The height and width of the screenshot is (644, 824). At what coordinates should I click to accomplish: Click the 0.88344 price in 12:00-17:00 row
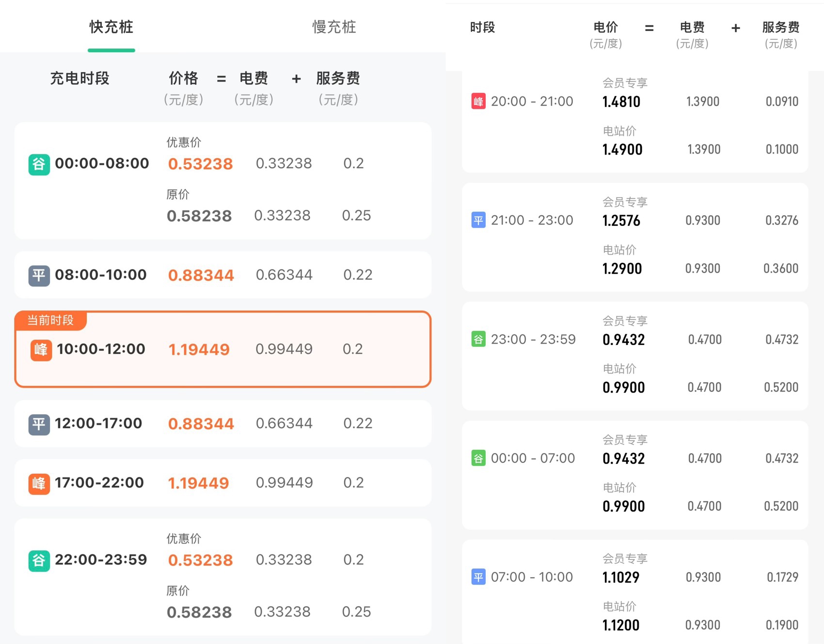[201, 424]
